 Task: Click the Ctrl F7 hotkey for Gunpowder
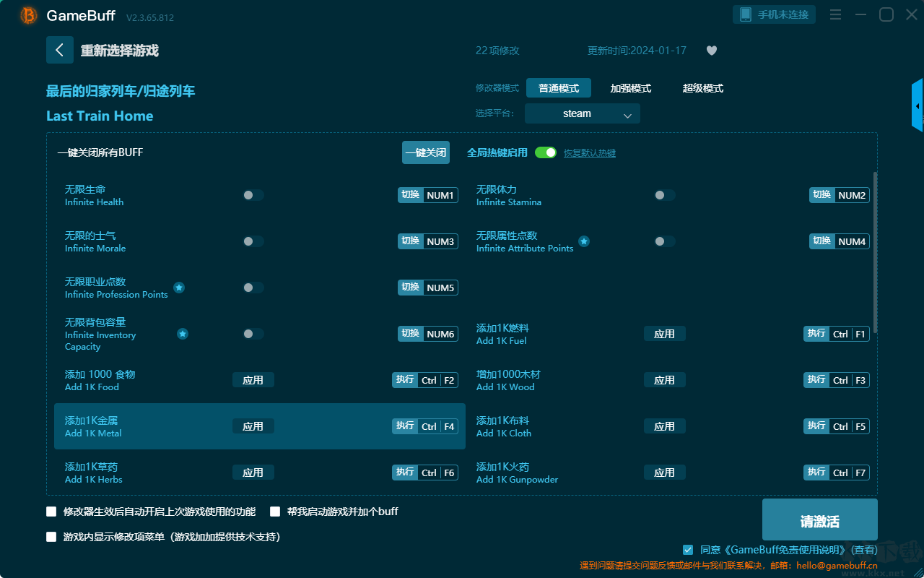(x=837, y=473)
